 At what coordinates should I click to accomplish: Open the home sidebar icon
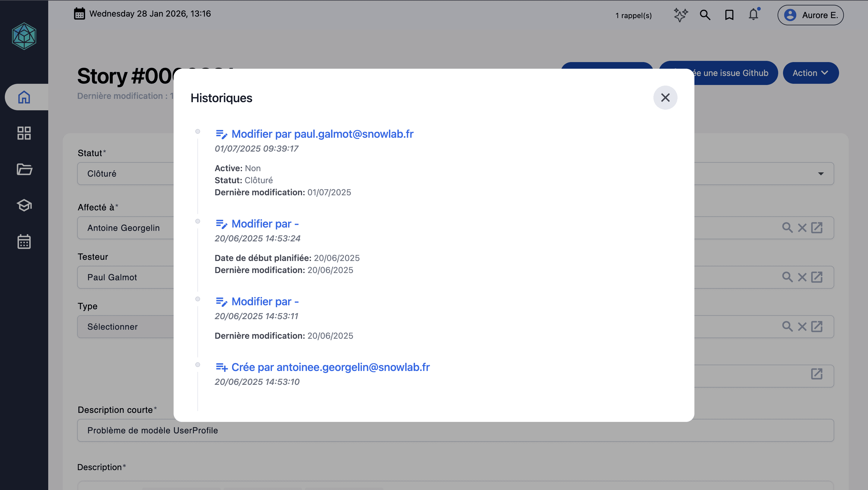24,97
